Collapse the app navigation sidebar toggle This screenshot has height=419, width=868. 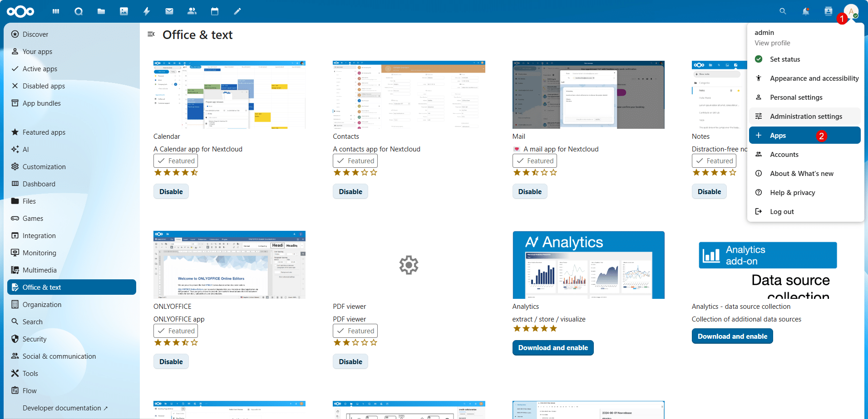(x=151, y=34)
